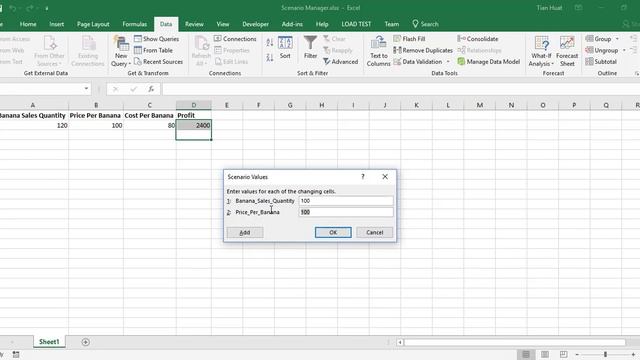Open the Page Layout tab
Screen dimensions: 640x360
click(x=93, y=24)
